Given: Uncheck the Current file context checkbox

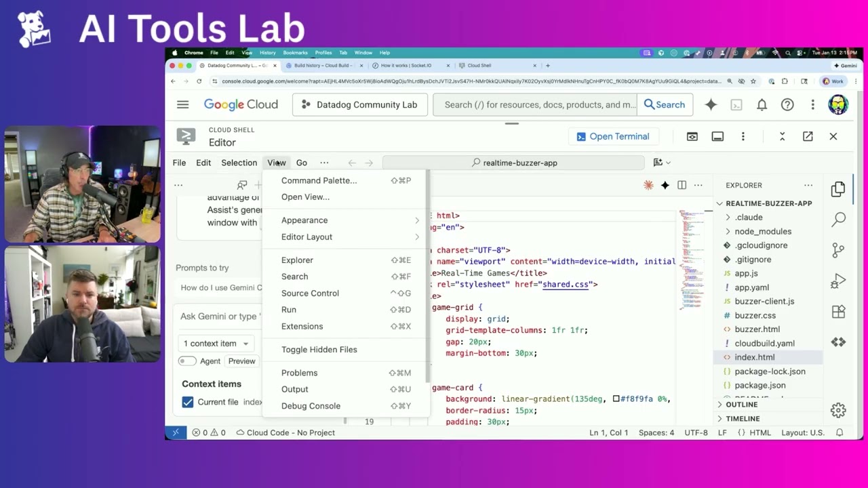Looking at the screenshot, I should click(188, 402).
